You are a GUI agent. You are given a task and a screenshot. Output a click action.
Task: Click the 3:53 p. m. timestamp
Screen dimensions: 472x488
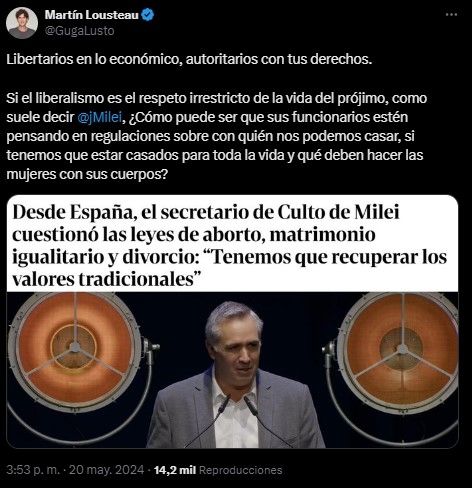33,470
